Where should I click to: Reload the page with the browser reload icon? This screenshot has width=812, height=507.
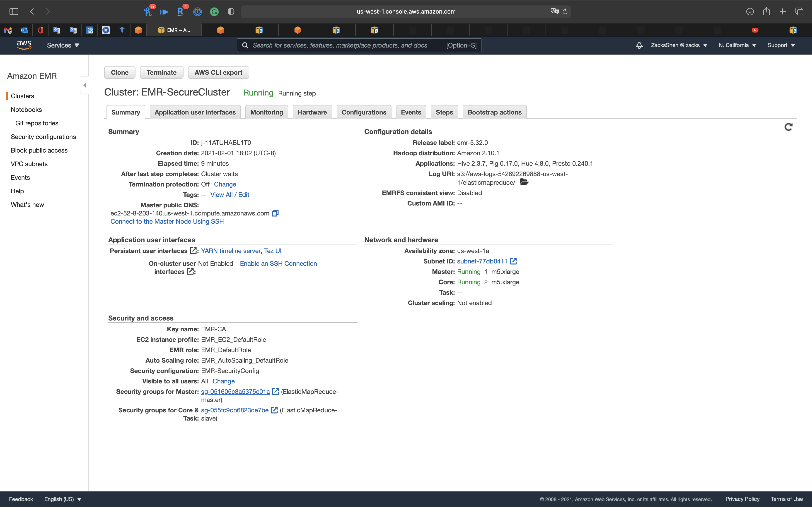click(x=565, y=11)
